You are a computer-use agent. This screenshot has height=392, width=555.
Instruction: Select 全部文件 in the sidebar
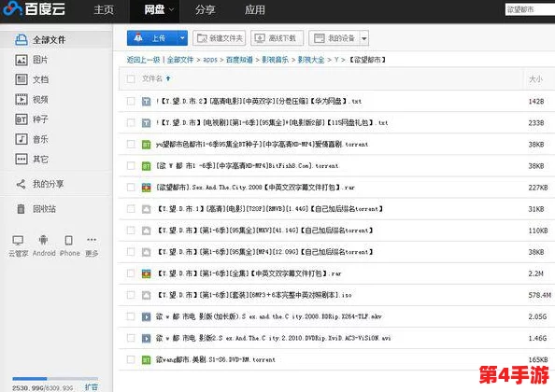tap(56, 39)
